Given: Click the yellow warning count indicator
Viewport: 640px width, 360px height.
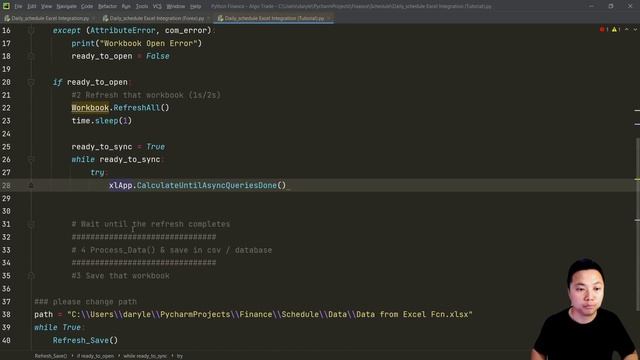Looking at the screenshot, I should point(616,30).
